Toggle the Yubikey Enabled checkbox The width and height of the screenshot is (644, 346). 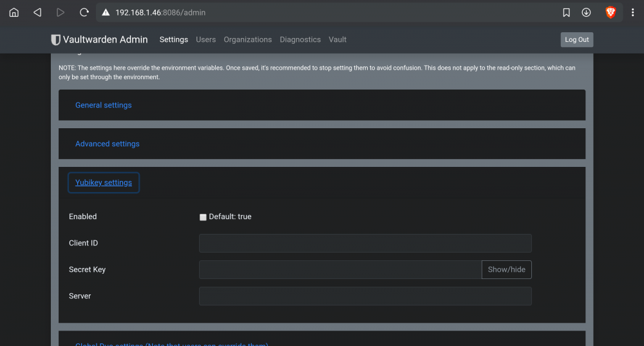coord(203,217)
